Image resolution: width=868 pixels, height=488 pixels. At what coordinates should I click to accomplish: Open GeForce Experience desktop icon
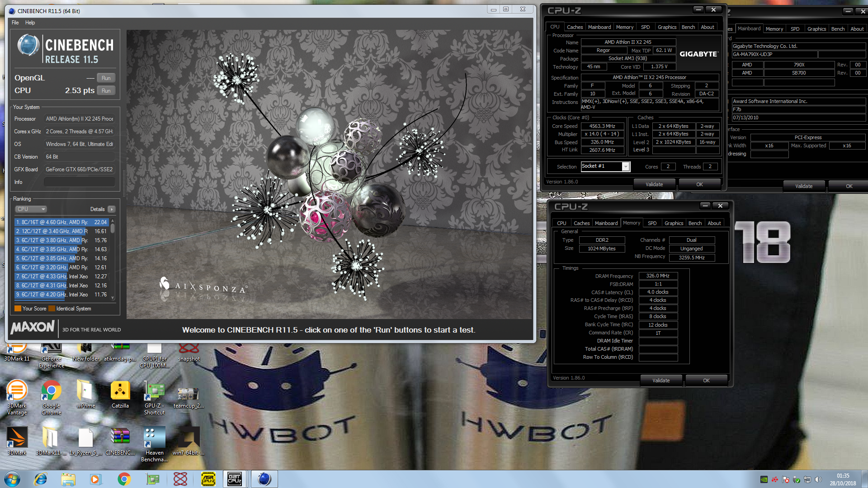52,355
